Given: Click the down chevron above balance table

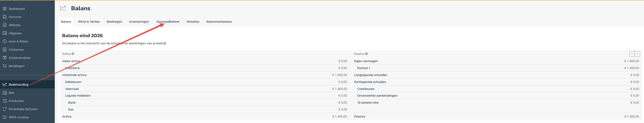Looking at the screenshot, I should 637,54.
